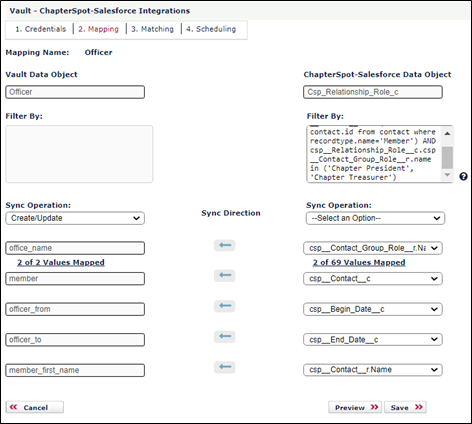
Task: Click the Vault Filter By text area
Action: click(79, 154)
